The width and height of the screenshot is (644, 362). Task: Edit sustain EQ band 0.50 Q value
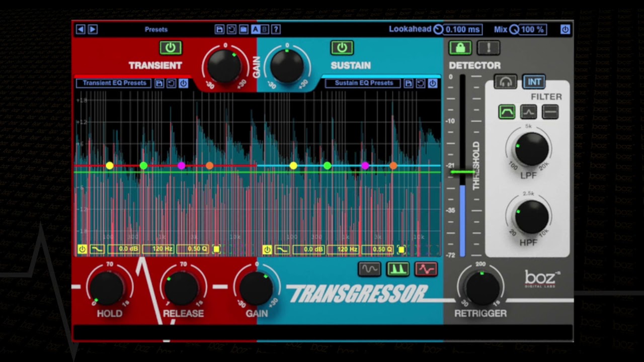pos(378,249)
